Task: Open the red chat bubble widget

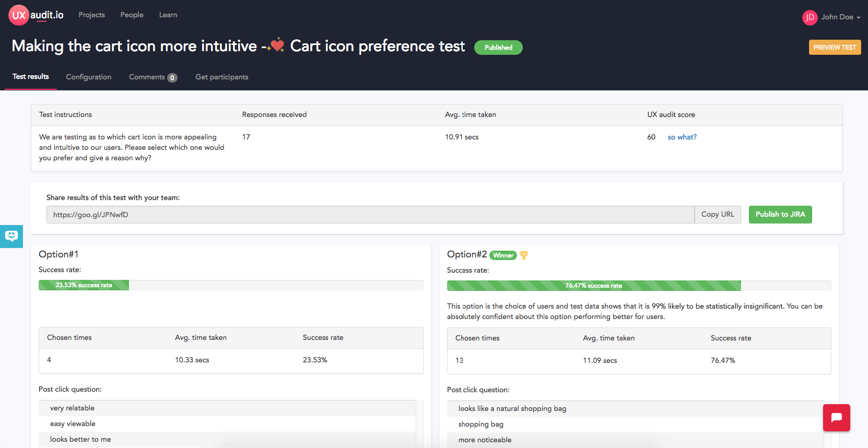Action: coord(836,418)
